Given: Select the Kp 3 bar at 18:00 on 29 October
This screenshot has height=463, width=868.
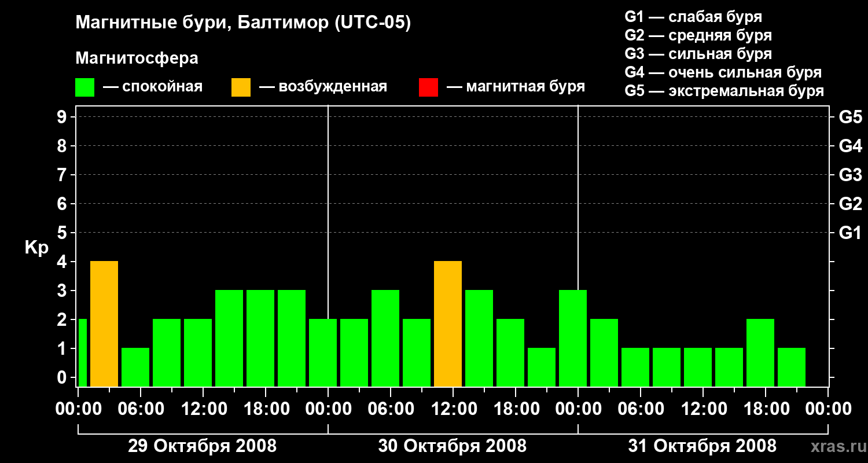Looking at the screenshot, I should pos(260,338).
